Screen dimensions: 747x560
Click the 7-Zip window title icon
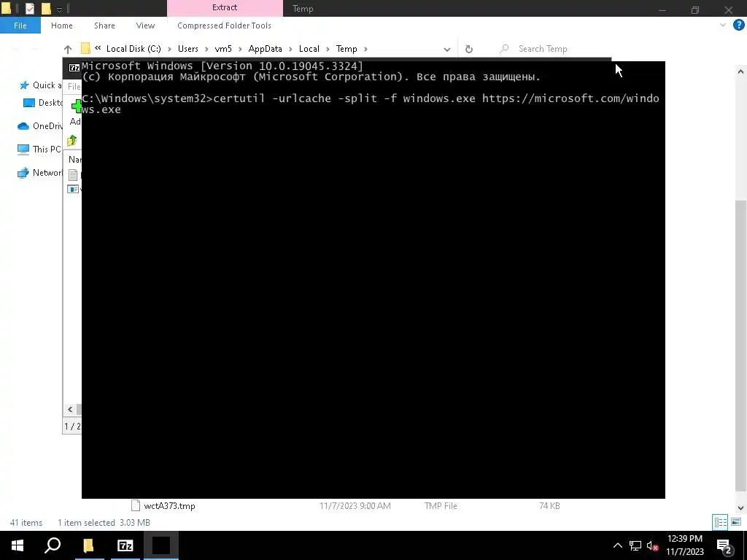click(x=74, y=68)
